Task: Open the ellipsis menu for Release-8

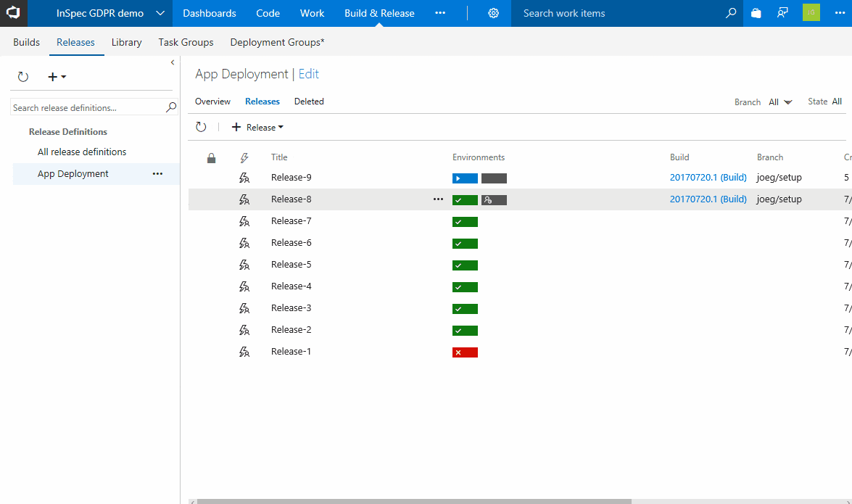Action: [x=437, y=199]
